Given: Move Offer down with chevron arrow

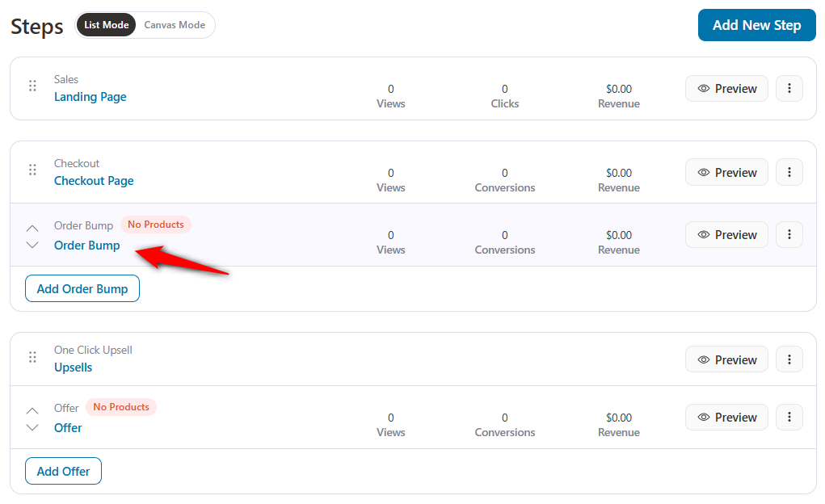Looking at the screenshot, I should [x=32, y=427].
